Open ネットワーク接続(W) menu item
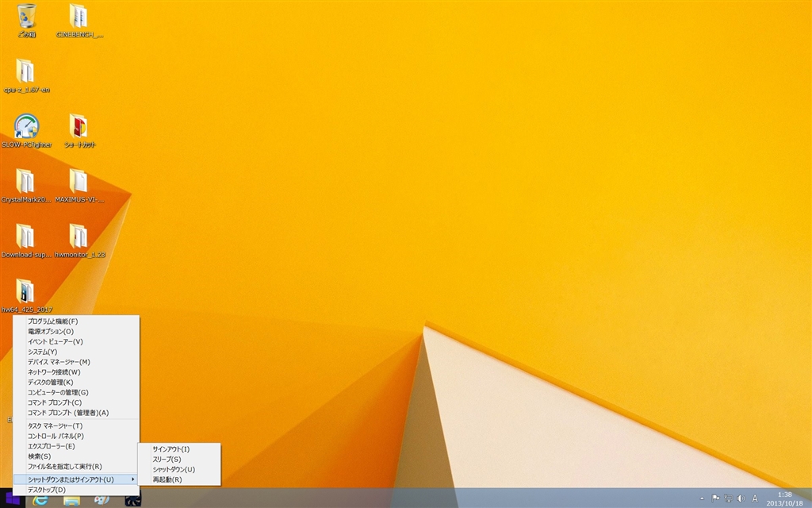 (x=76, y=372)
